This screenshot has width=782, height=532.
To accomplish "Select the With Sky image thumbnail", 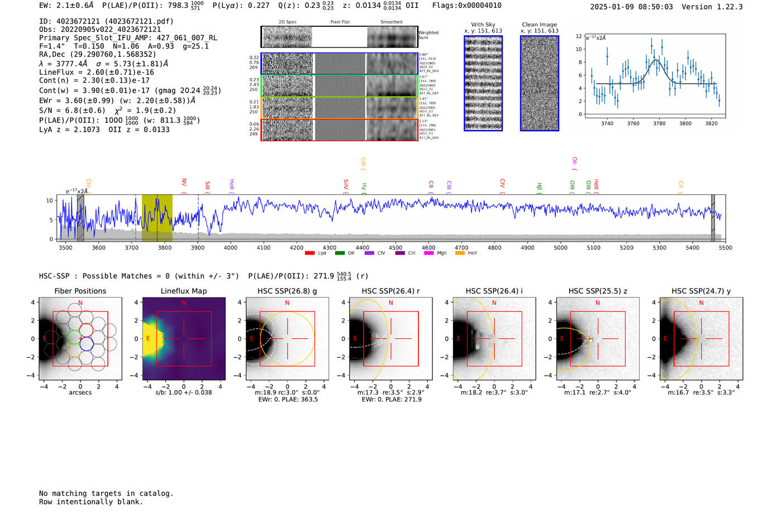I will click(483, 83).
